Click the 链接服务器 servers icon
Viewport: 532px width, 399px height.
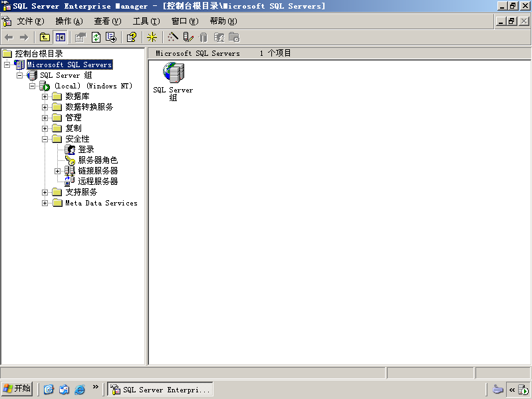click(x=70, y=171)
